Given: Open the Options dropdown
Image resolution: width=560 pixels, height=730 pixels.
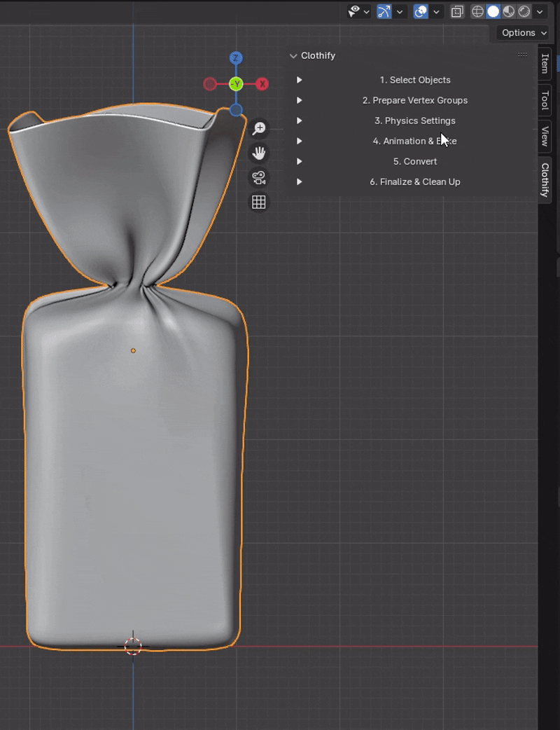Looking at the screenshot, I should (524, 33).
